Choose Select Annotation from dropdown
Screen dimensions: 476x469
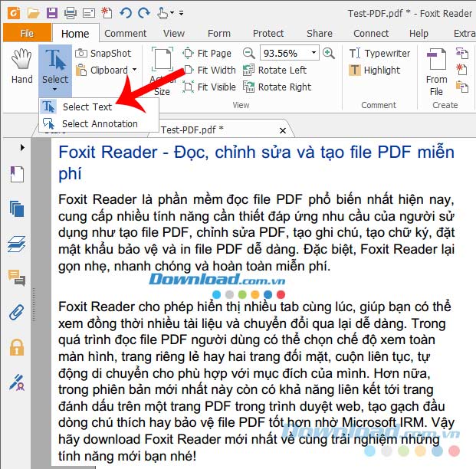click(x=99, y=124)
